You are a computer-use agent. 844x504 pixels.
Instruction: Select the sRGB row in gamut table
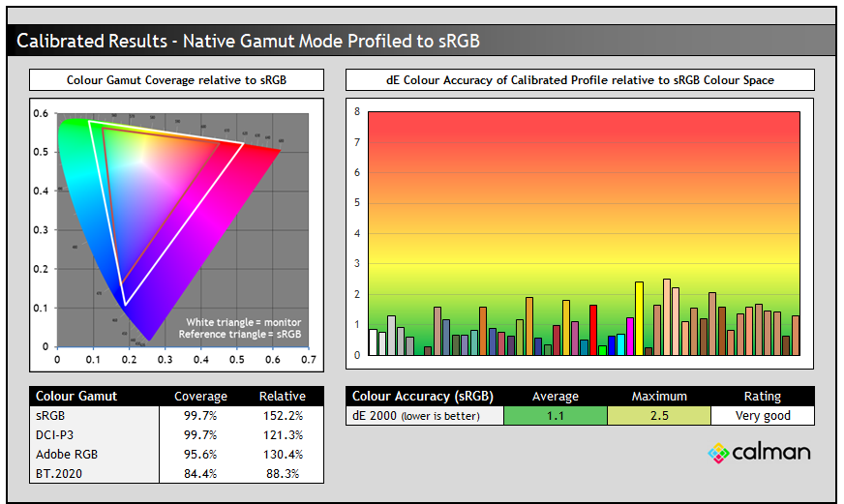point(176,416)
